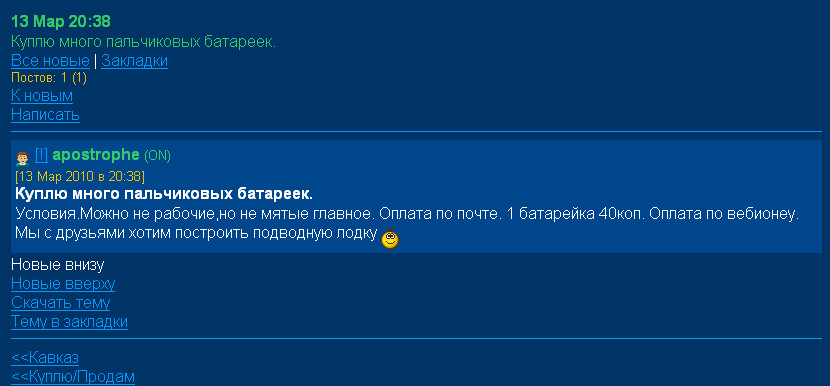Image resolution: width=830 pixels, height=386 pixels.
Task: Click the "Новые внизу" current sort label
Action: coord(58,265)
